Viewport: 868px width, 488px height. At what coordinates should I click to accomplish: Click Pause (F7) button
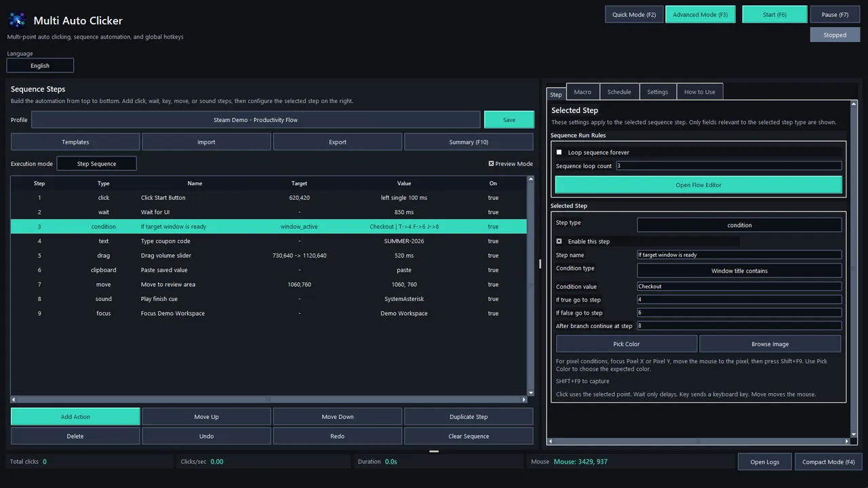pyautogui.click(x=835, y=14)
